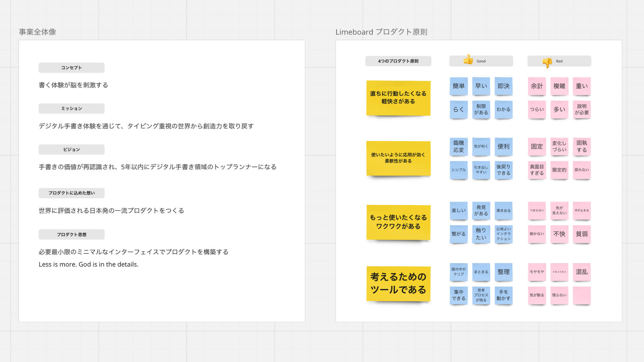Select the pink sticky note 先が見えない
644x362 pixels.
tap(559, 210)
